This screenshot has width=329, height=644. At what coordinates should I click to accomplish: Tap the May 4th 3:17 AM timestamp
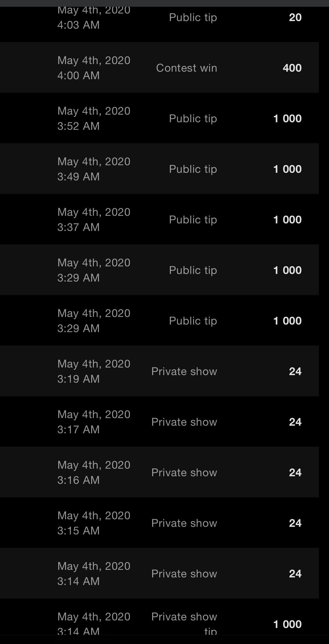pyautogui.click(x=94, y=422)
